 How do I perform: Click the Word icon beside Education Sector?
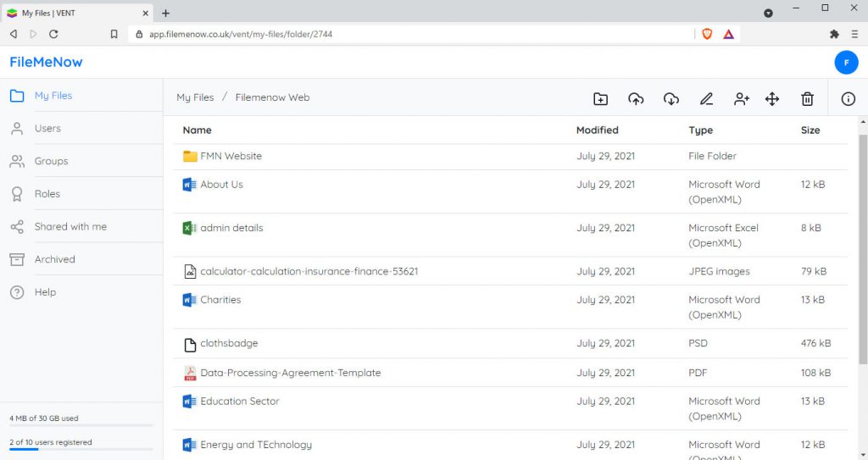(x=189, y=402)
